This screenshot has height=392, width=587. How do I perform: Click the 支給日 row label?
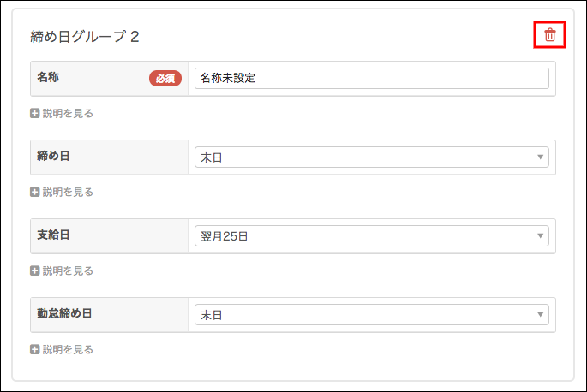click(53, 235)
